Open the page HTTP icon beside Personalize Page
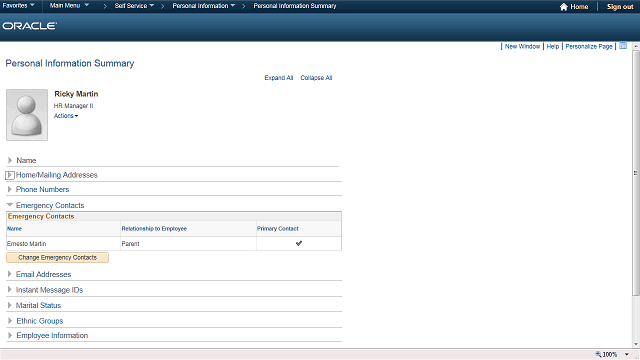Viewport: 640px width, 360px height. 623,46
